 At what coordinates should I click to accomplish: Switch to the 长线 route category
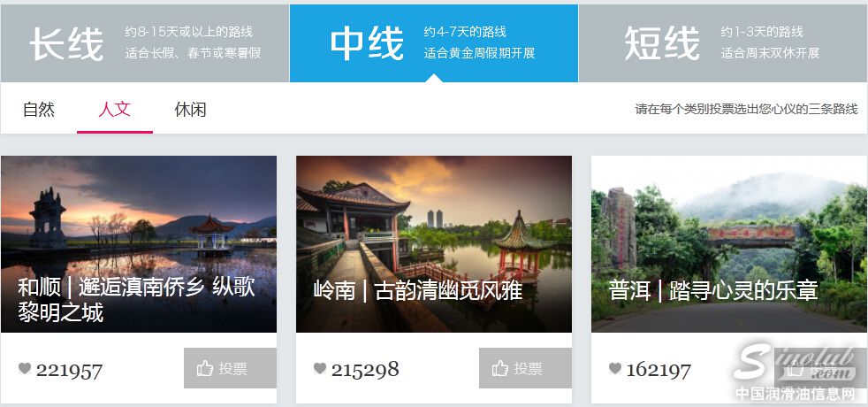point(144,43)
